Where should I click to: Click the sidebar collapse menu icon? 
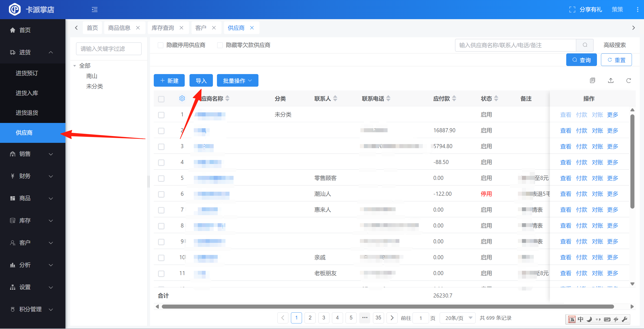(x=95, y=10)
